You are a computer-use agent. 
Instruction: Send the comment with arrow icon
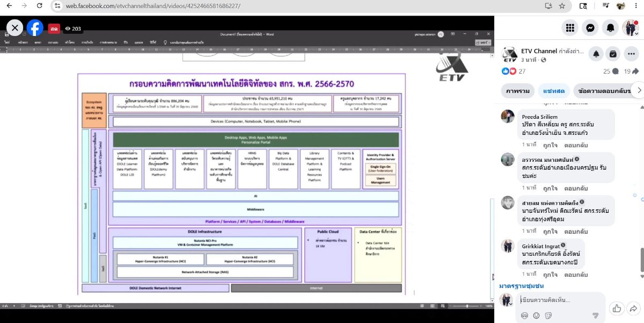[x=595, y=315]
